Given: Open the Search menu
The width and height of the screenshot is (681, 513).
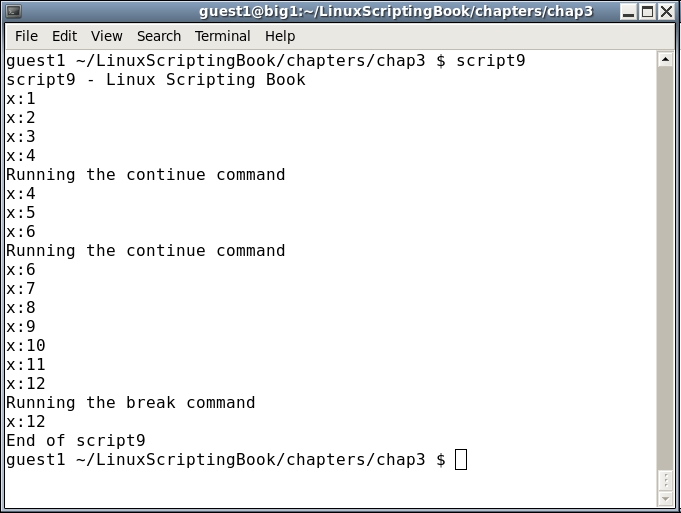Looking at the screenshot, I should (159, 36).
